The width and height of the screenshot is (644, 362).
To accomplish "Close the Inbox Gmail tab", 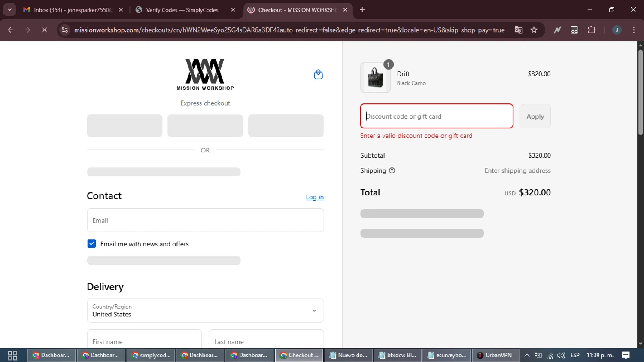I will coord(121,9).
